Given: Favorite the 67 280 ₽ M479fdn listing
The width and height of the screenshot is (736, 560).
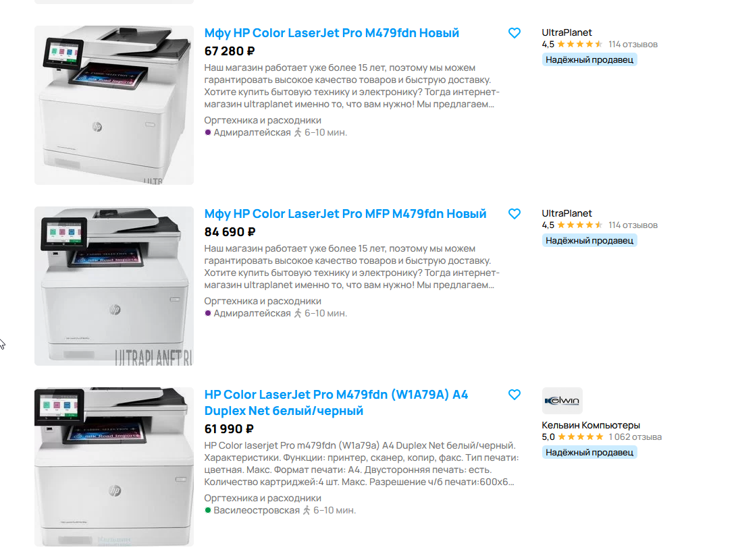Looking at the screenshot, I should click(x=515, y=33).
